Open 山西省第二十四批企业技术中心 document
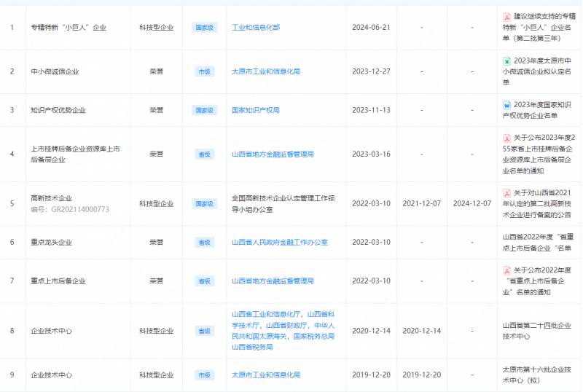 536,331
